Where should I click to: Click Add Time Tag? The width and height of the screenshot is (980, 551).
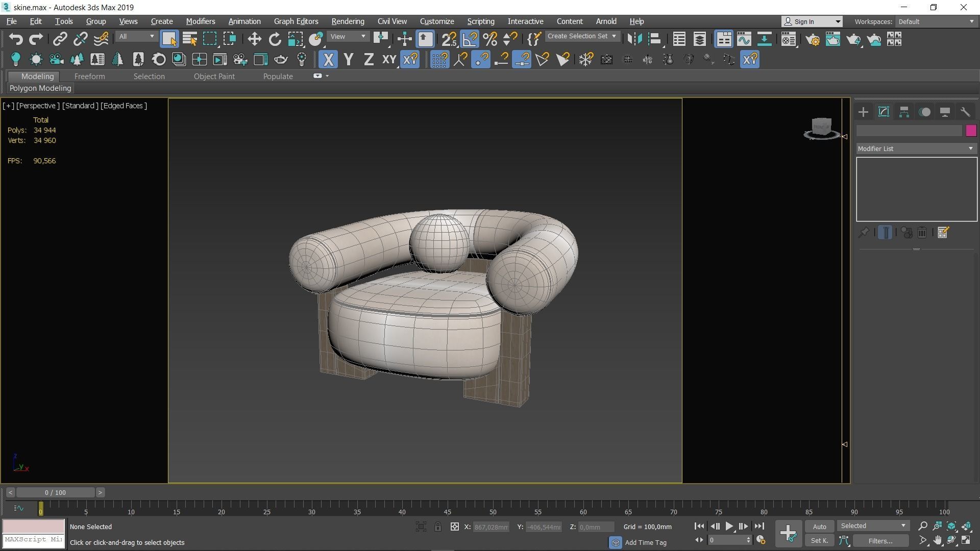pyautogui.click(x=646, y=542)
